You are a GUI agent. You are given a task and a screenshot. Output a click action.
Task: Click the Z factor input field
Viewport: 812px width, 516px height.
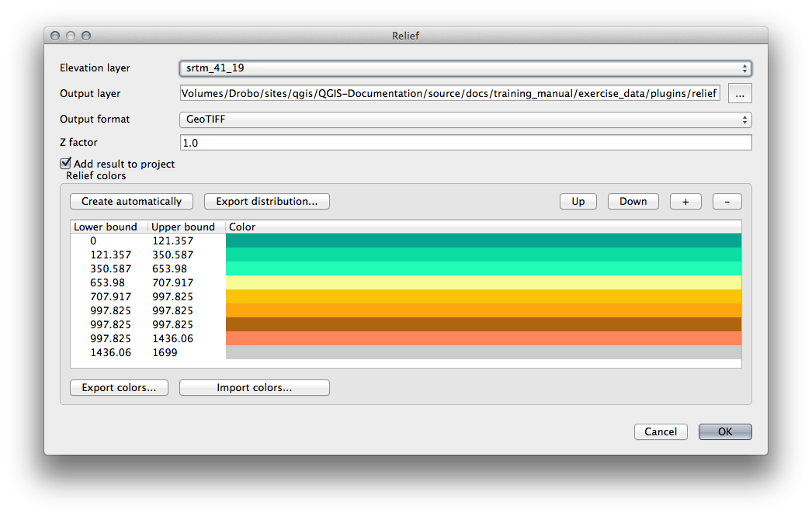tap(465, 143)
